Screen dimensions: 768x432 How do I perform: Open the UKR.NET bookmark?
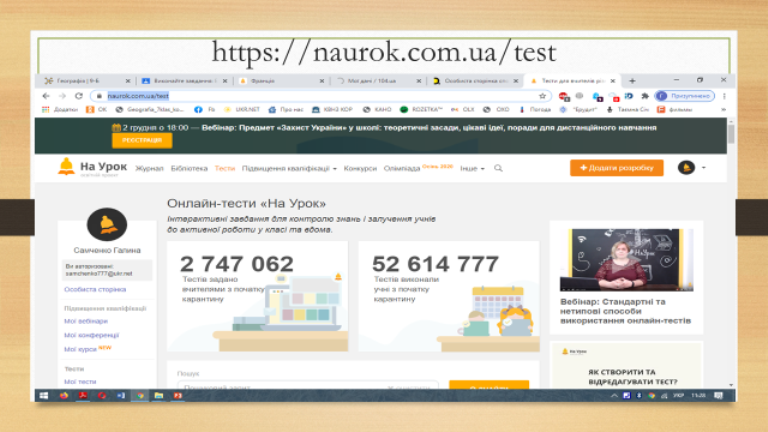241,110
